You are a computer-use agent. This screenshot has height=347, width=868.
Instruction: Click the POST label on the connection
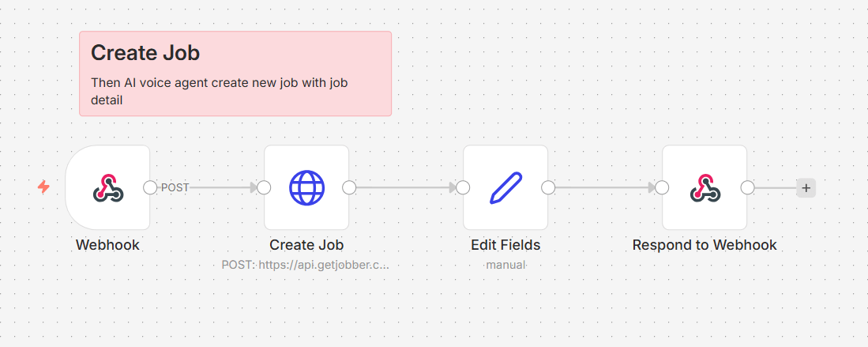175,187
